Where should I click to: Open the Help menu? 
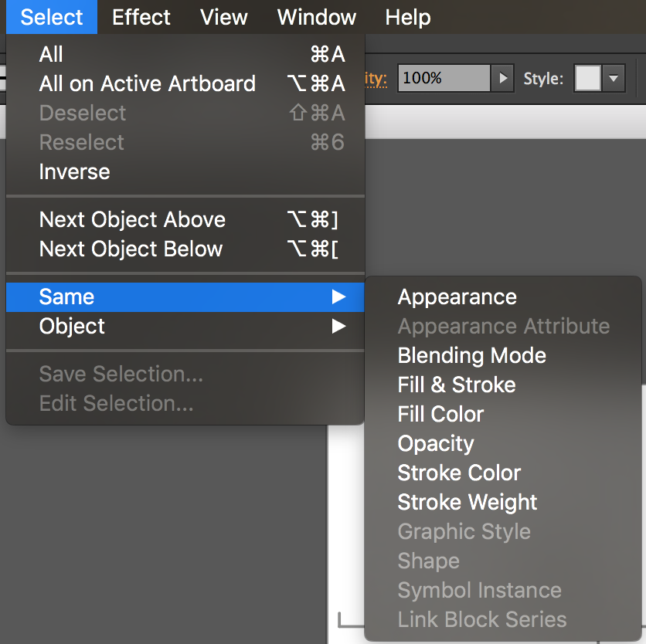coord(408,17)
